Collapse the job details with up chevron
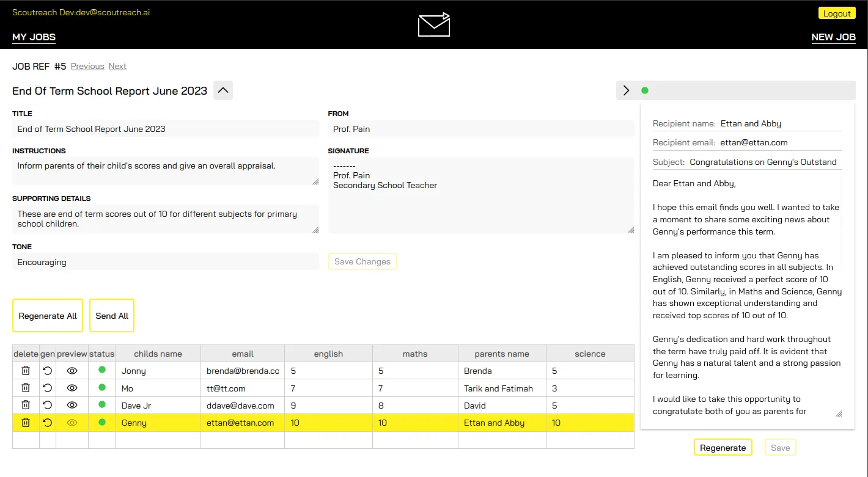 pos(223,90)
